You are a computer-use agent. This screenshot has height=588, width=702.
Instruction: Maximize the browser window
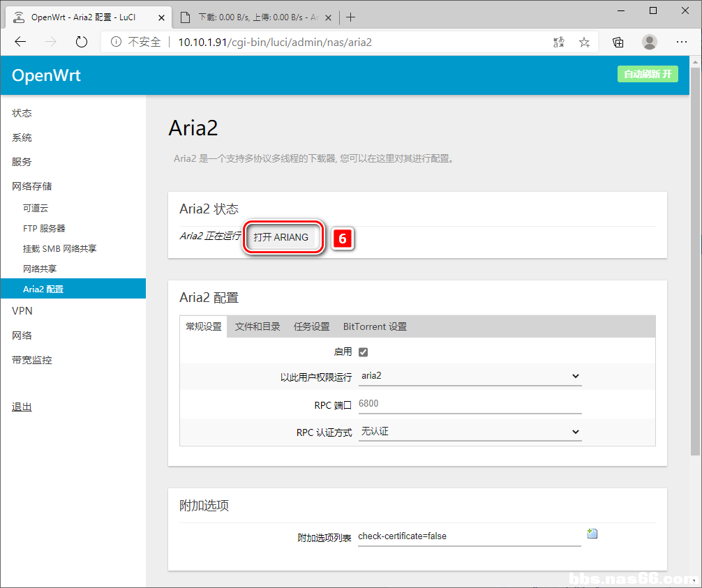tap(653, 10)
